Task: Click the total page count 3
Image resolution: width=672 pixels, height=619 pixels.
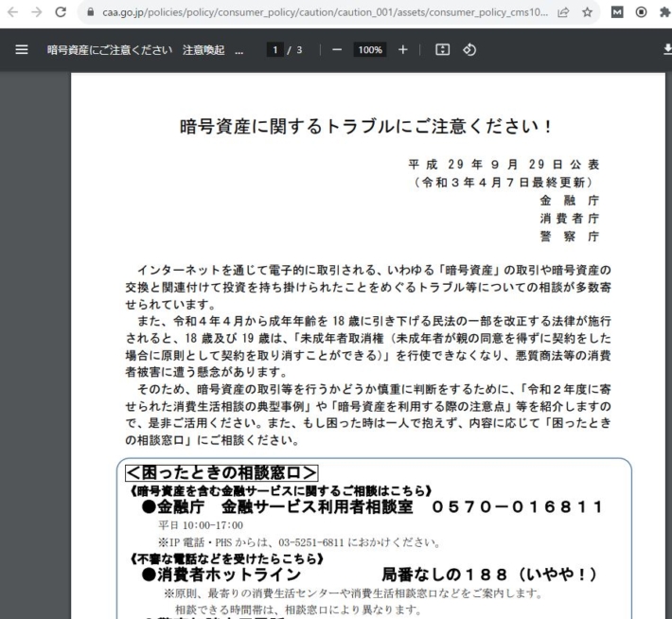Action: (x=299, y=50)
